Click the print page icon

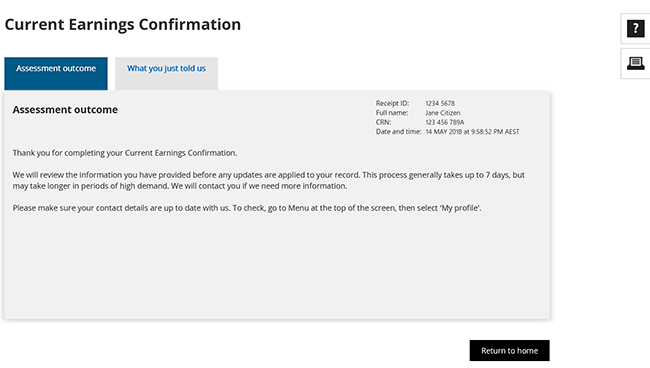635,63
